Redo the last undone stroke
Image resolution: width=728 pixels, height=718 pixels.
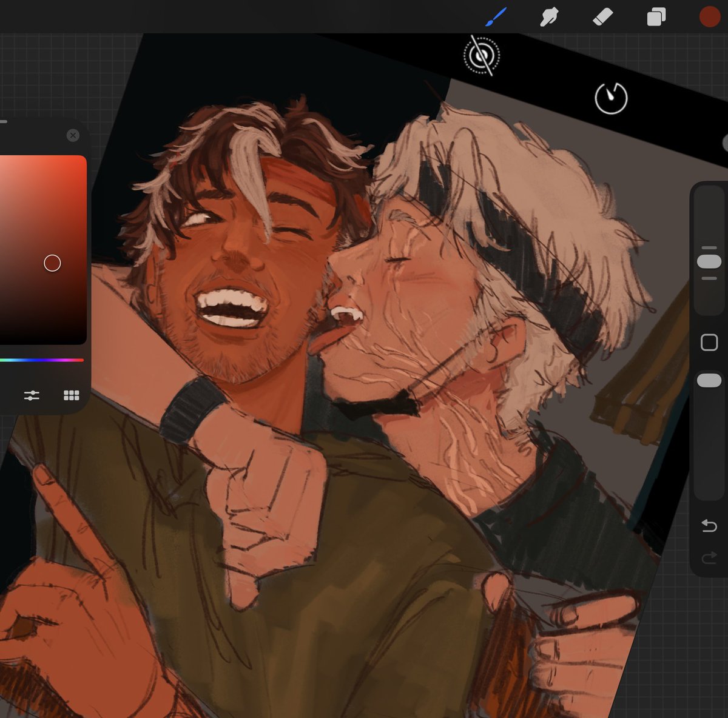[709, 557]
